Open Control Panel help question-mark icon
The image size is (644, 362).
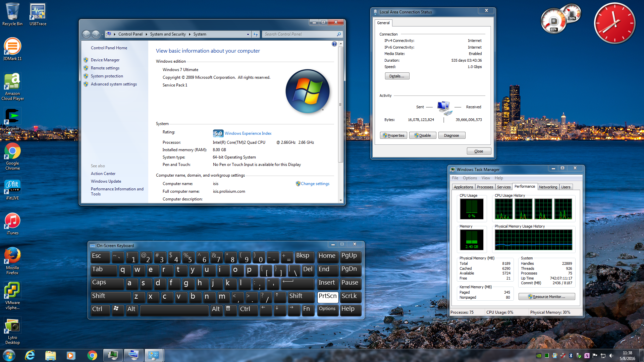[334, 44]
